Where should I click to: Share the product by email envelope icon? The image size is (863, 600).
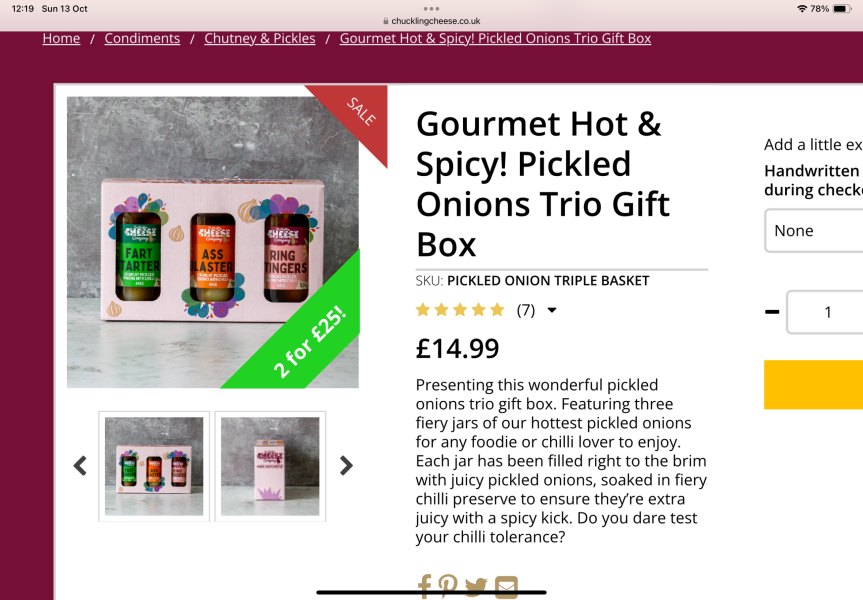click(506, 587)
